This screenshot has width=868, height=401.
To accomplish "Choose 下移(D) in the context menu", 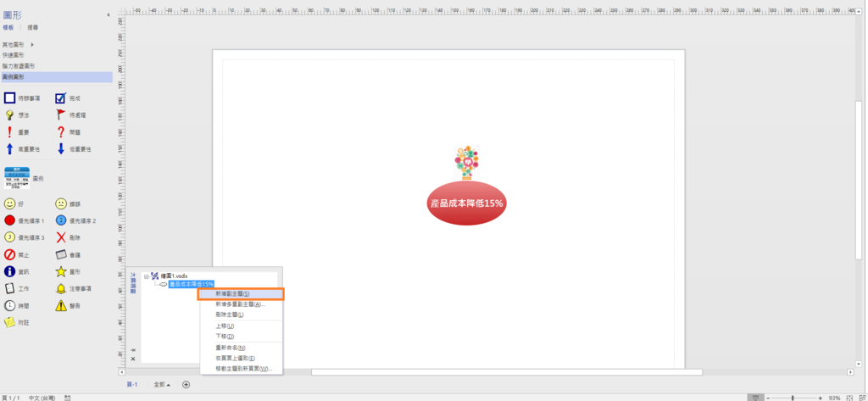I will pyautogui.click(x=240, y=337).
